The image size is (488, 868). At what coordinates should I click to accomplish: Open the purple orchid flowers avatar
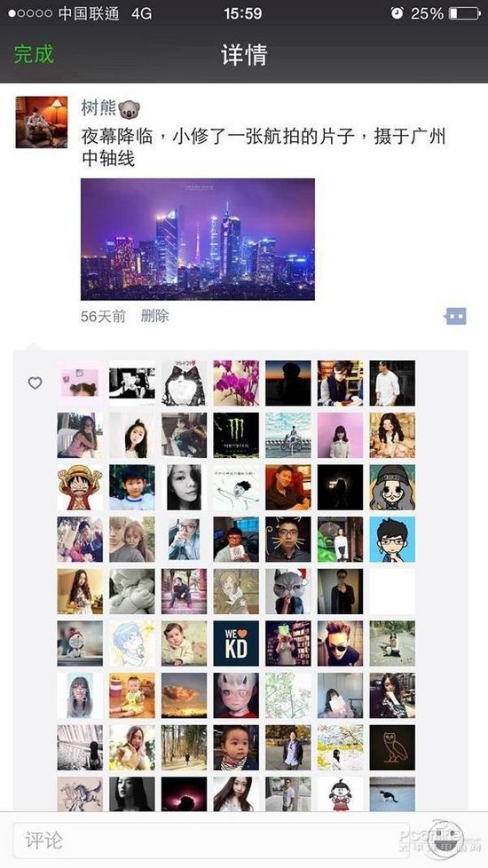click(236, 383)
